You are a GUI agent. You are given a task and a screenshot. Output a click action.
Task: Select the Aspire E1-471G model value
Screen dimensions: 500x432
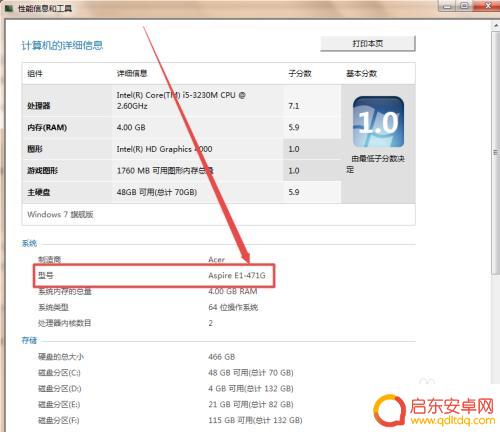pos(237,275)
